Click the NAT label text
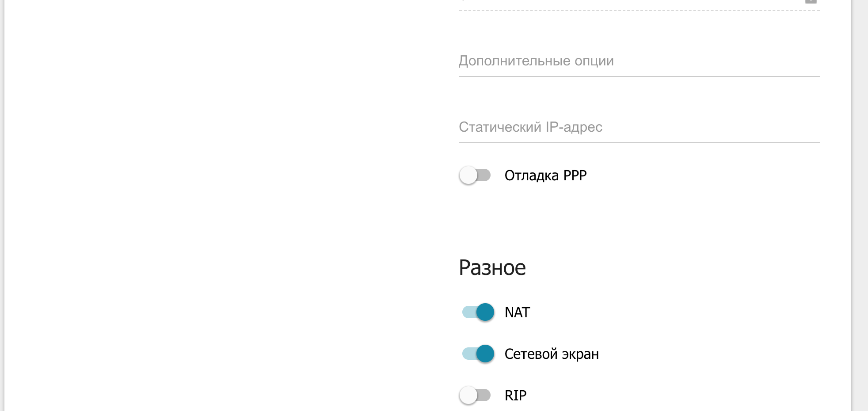 coord(517,312)
